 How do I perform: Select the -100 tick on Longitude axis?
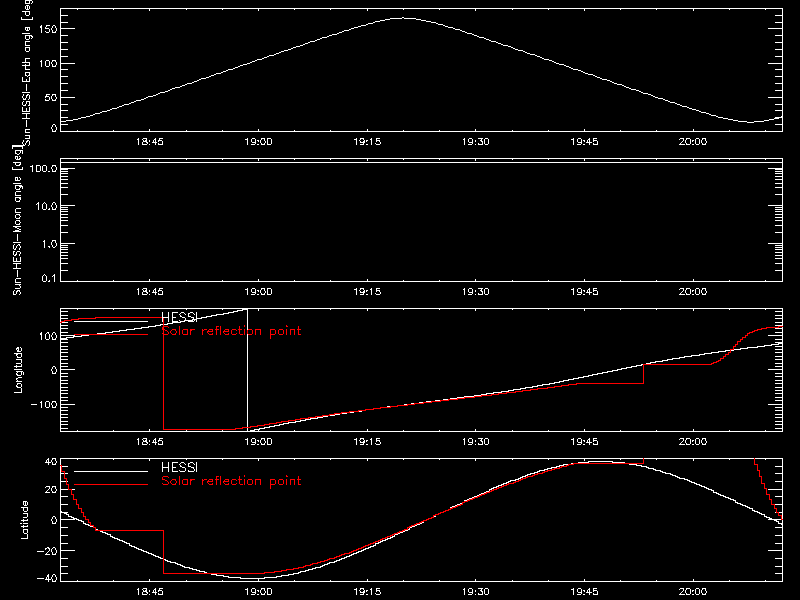44,404
